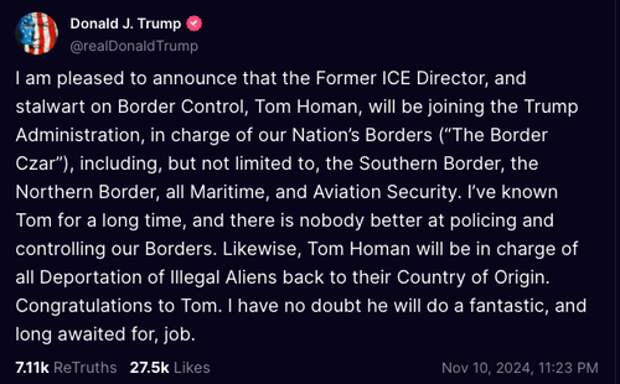Image resolution: width=620 pixels, height=384 pixels.
Task: View the 27.5k Likes count
Action: pyautogui.click(x=149, y=368)
